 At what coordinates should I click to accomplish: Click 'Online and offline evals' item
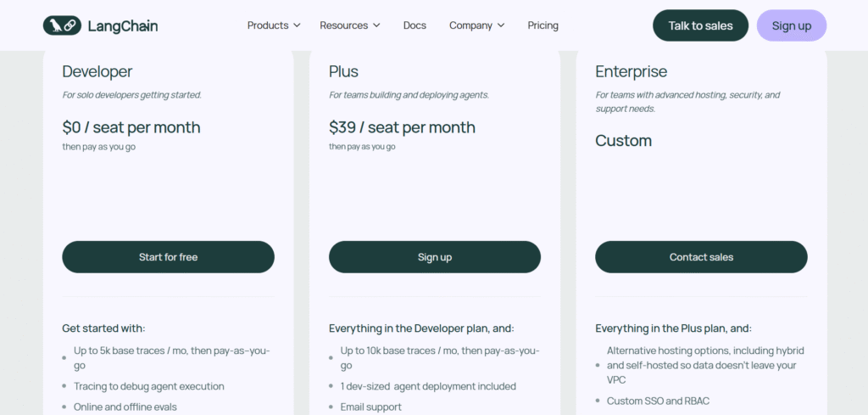(125, 407)
